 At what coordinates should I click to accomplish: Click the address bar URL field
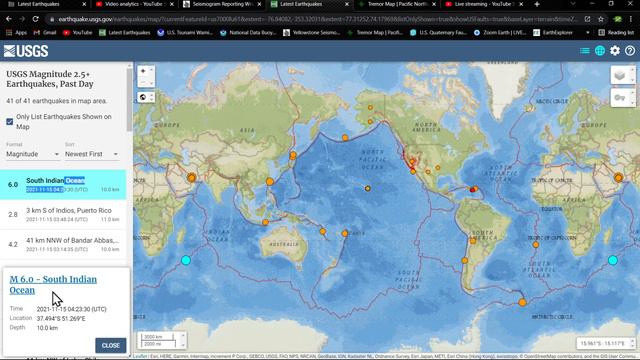[318, 19]
